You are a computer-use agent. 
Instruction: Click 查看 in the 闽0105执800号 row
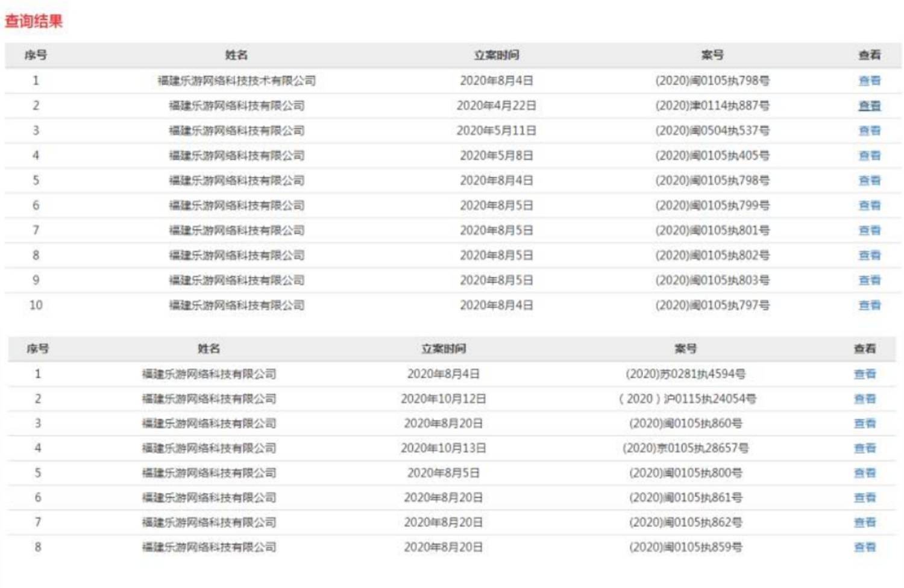click(865, 473)
